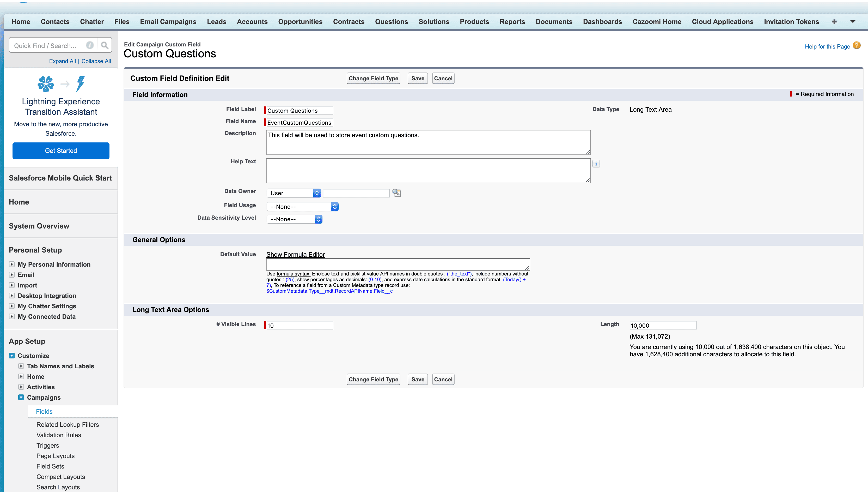Click the Field Name input
The image size is (868, 492).
pyautogui.click(x=299, y=123)
